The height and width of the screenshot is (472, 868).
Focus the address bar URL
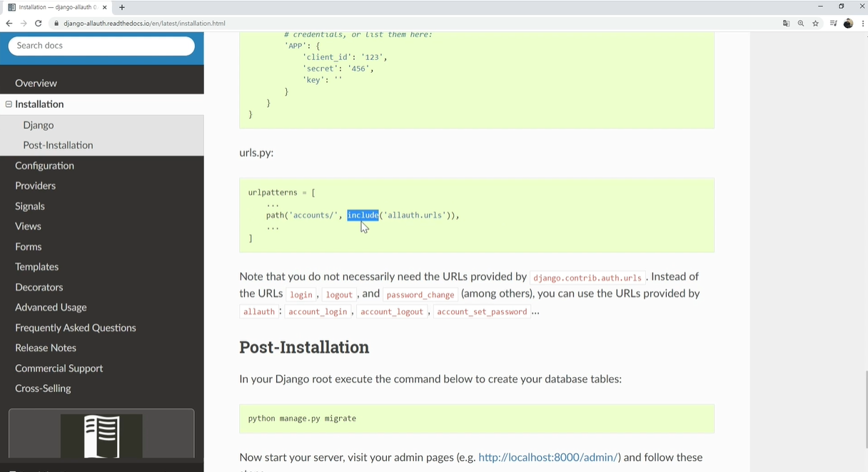(x=144, y=23)
